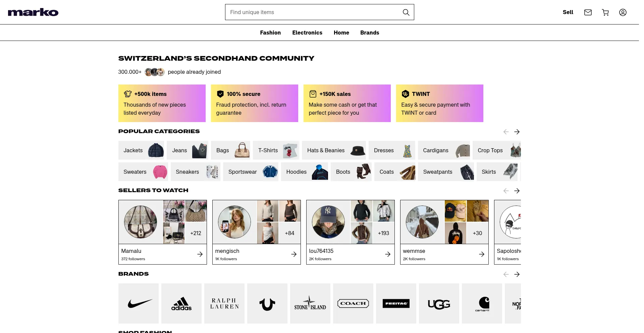View wemmse seller's +30 more items
This screenshot has height=333, width=644.
[x=478, y=233]
